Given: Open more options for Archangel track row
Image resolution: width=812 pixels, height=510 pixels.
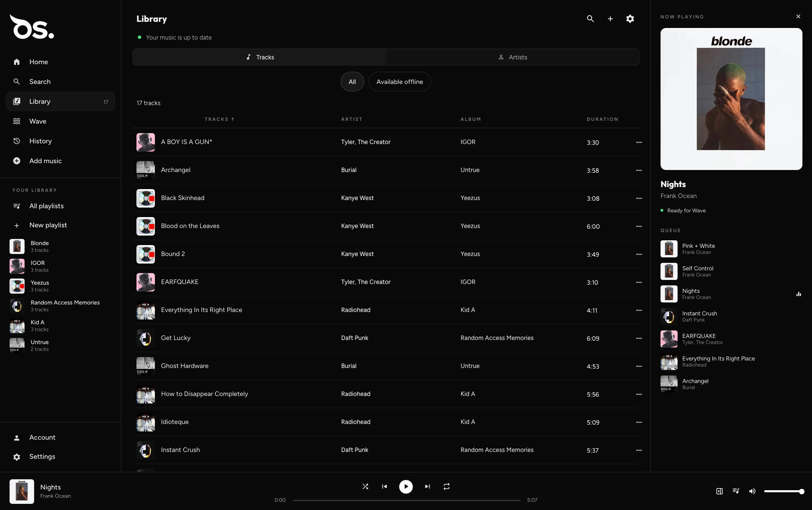Looking at the screenshot, I should coord(639,170).
